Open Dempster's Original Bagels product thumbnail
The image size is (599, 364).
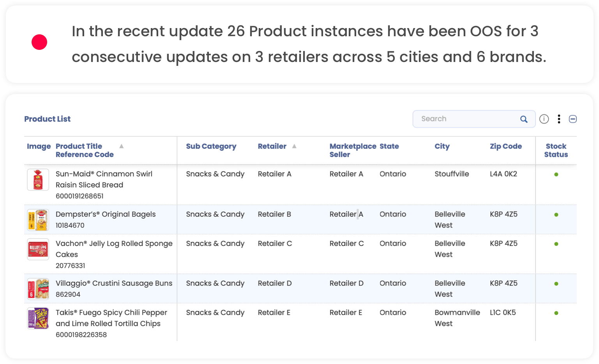coord(38,220)
